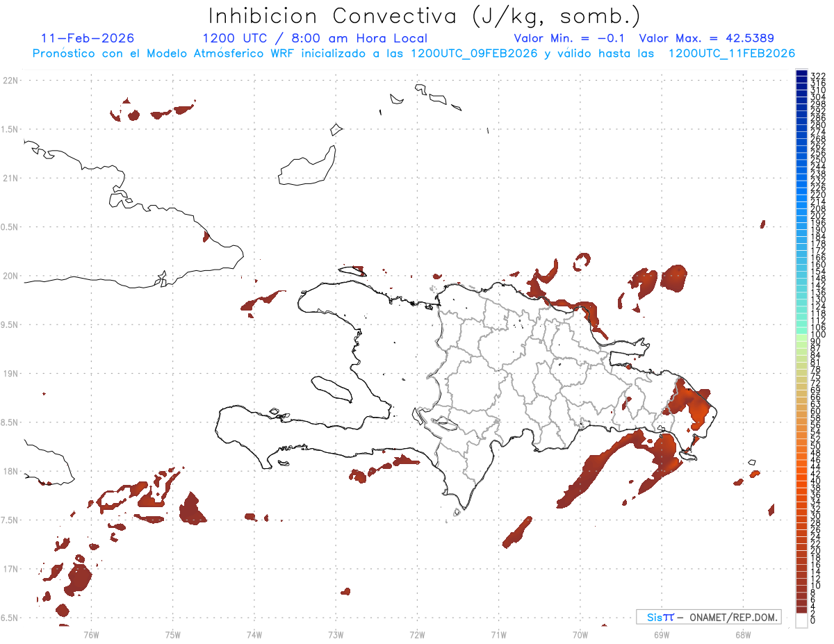Click the '73W' longitude label
This screenshot has width=834, height=644.
click(336, 634)
